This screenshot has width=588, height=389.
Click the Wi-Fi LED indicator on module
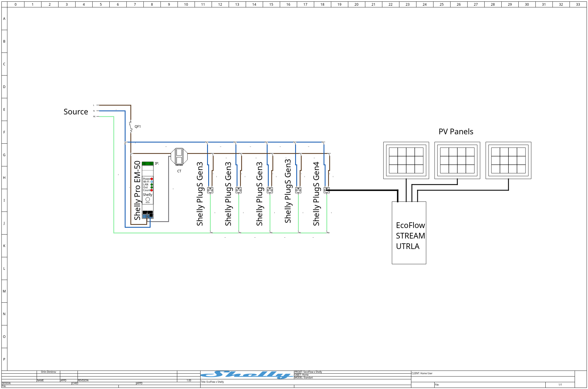click(152, 182)
